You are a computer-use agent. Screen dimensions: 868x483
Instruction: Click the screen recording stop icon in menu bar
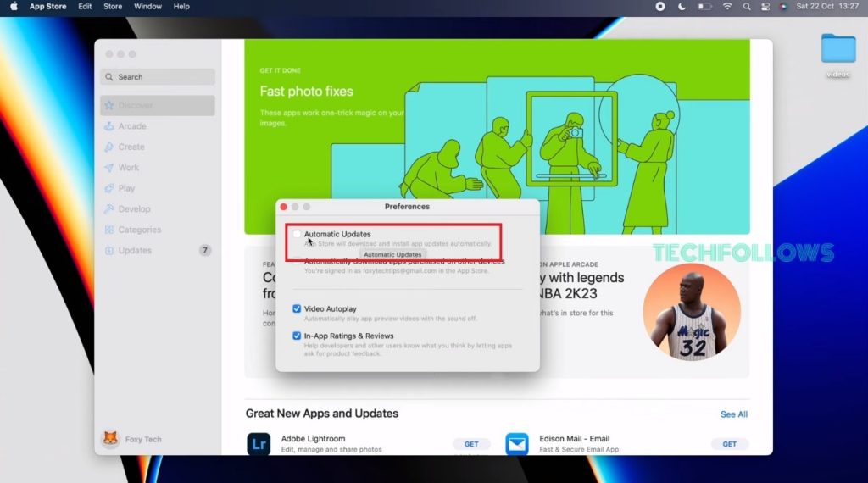pos(659,6)
